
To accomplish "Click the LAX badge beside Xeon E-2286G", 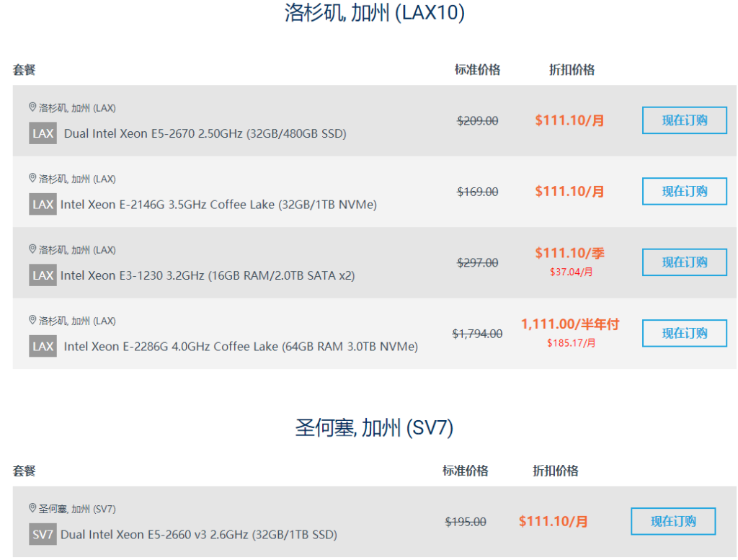I will [43, 346].
